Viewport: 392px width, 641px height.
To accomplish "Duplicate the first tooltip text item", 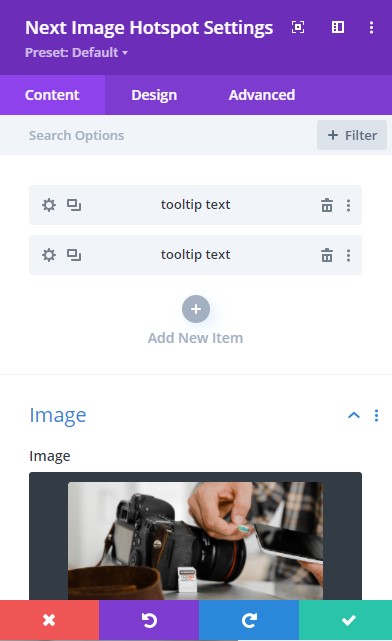I will pos(74,205).
